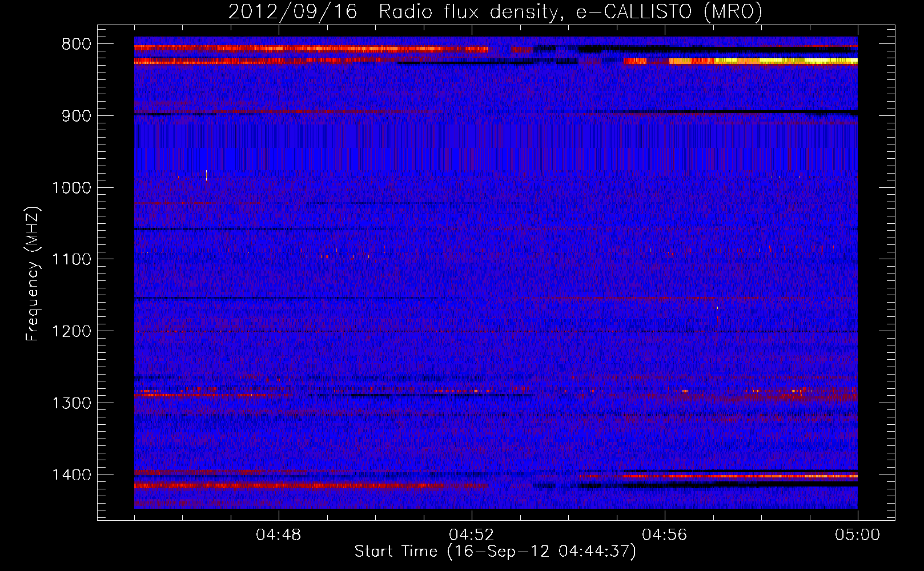Viewport: 924px width, 571px height.
Task: Click the 04:56 time tick label
Action: pos(665,535)
